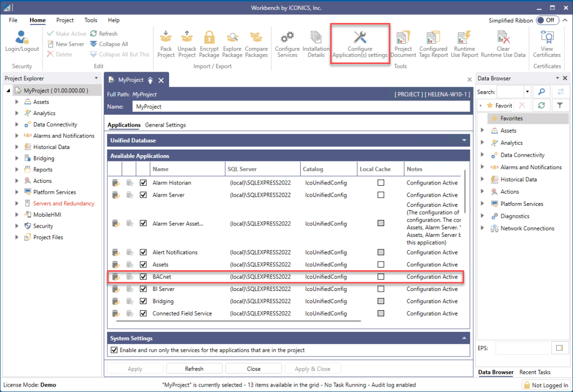Click Clear Runtime Use Data
The image size is (573, 392).
[503, 44]
